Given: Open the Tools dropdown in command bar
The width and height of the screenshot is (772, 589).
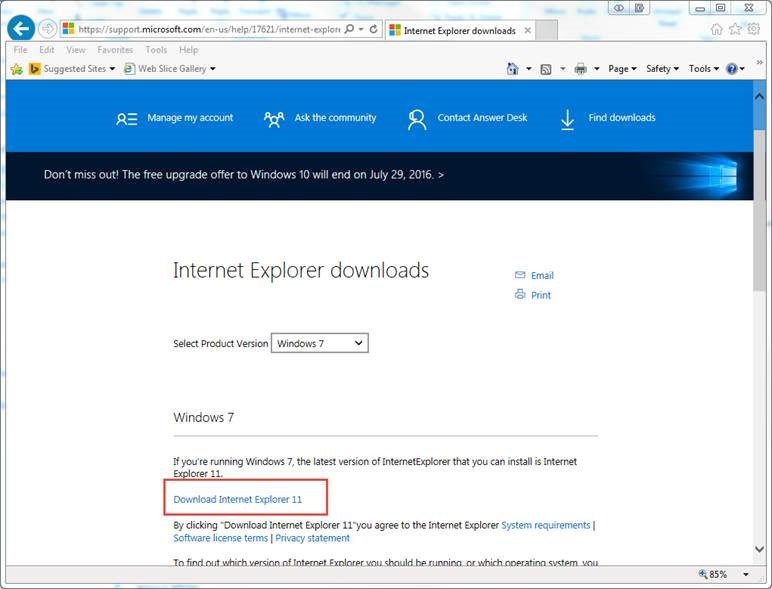Looking at the screenshot, I should [704, 69].
